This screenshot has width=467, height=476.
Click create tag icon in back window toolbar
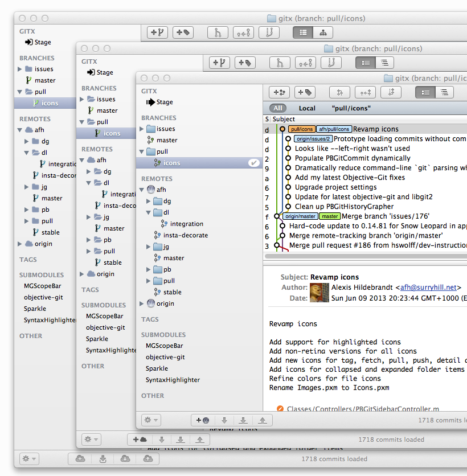[x=183, y=32]
